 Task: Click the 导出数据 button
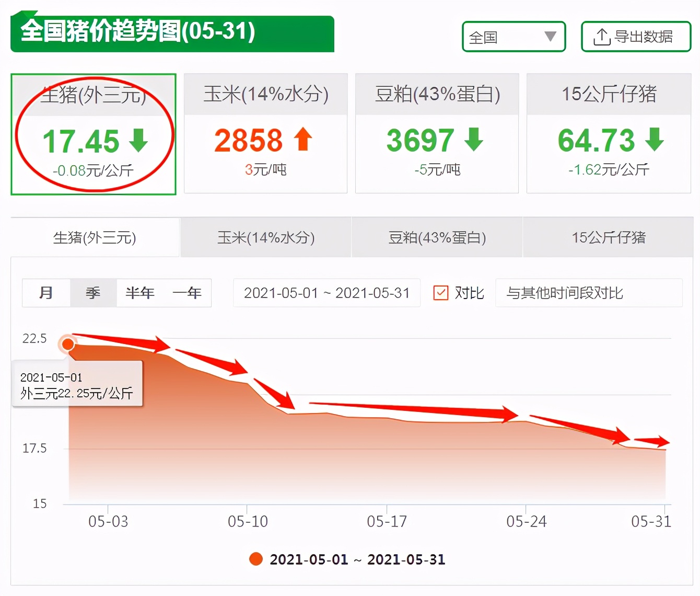coord(636,36)
